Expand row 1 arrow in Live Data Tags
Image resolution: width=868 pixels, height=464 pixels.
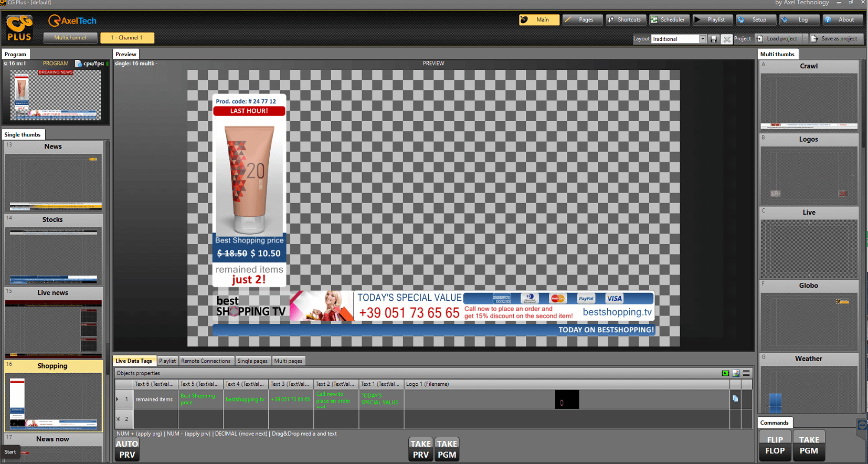pyautogui.click(x=118, y=399)
